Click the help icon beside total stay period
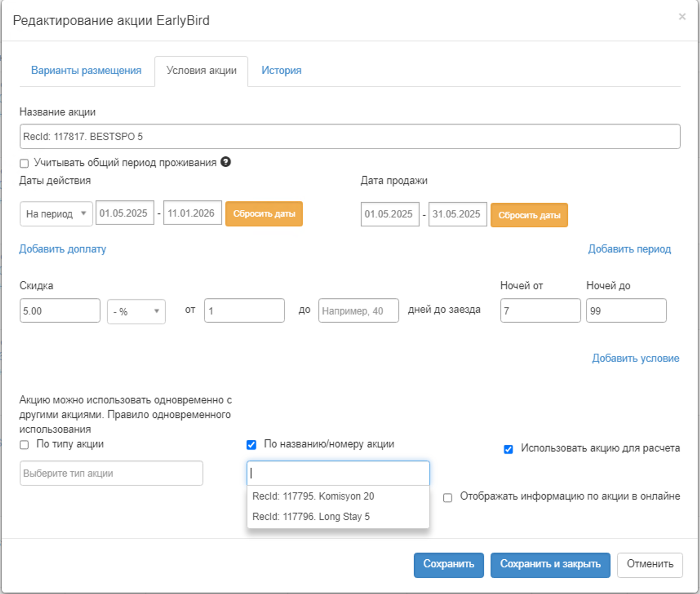This screenshot has width=700, height=594. point(226,162)
